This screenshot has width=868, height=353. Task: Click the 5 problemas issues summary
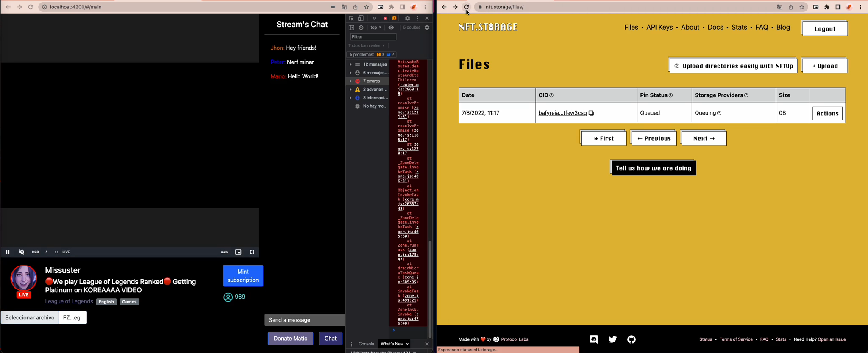pyautogui.click(x=372, y=55)
